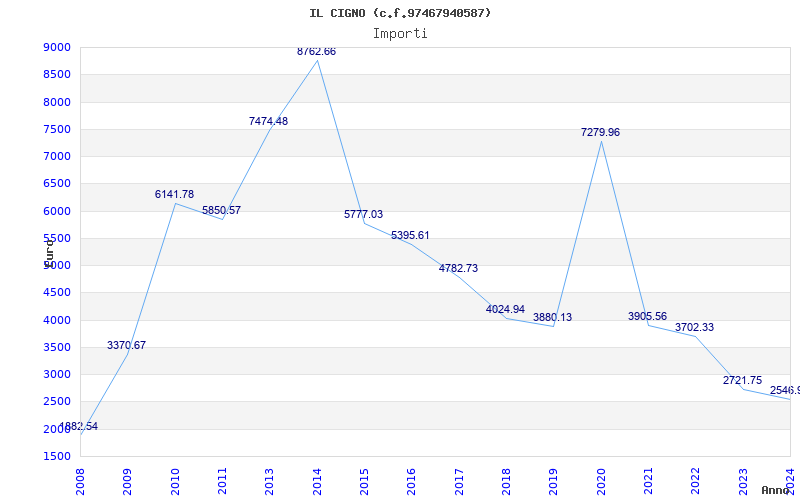The height and width of the screenshot is (500, 800).
Task: Click the x-axis year 2009
Action: [128, 482]
